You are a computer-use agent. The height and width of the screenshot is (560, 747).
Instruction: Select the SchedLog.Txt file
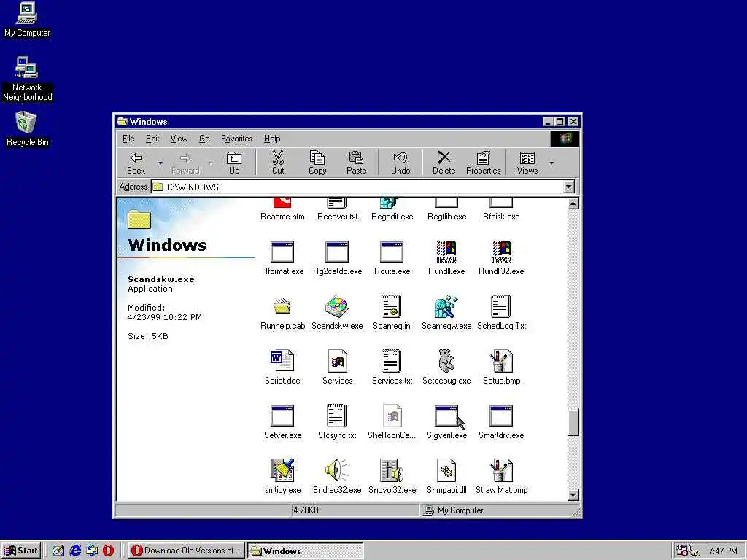tap(501, 307)
